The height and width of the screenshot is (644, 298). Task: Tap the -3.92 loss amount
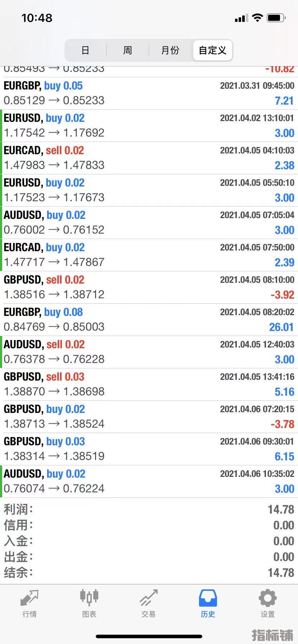(282, 295)
